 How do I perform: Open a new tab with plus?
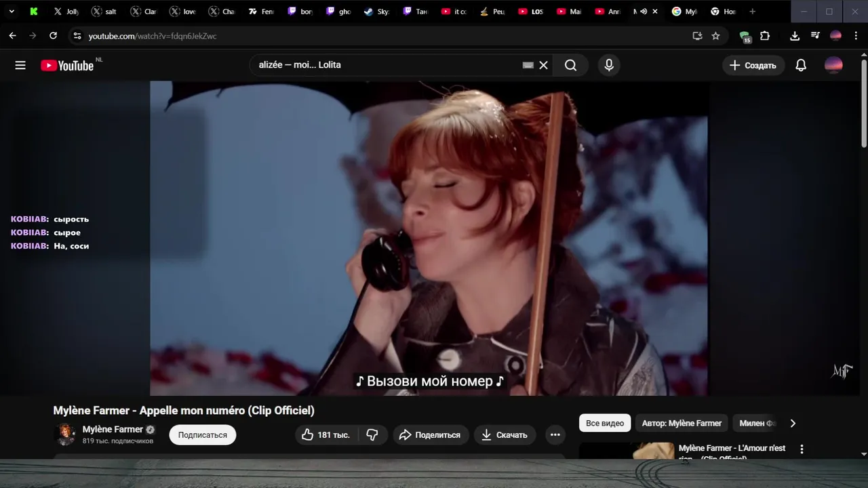[752, 12]
